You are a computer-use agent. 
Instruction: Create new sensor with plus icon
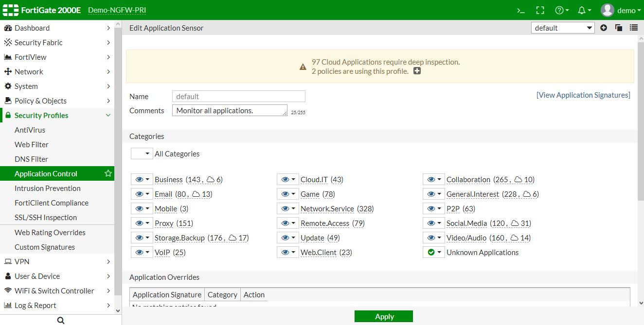point(604,28)
